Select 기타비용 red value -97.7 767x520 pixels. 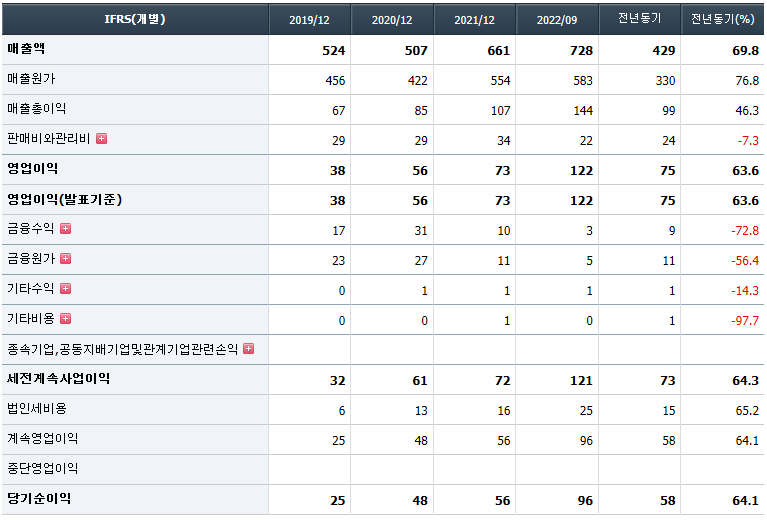745,321
